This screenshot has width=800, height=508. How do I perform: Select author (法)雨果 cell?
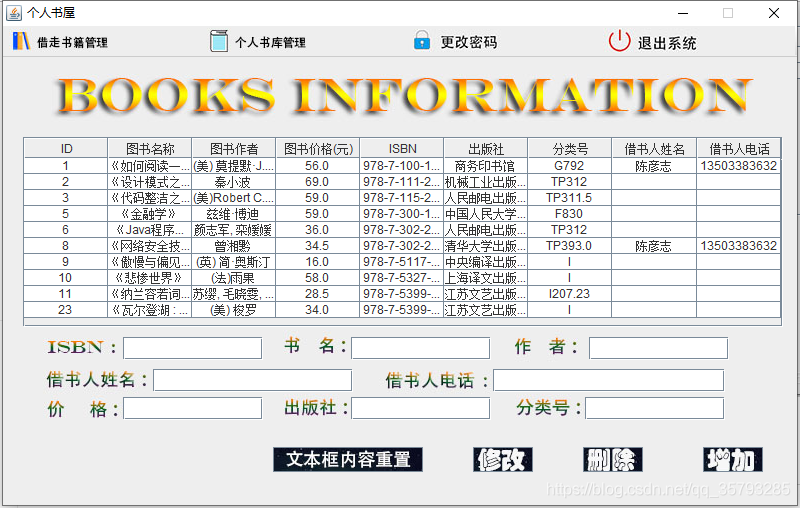(x=234, y=277)
